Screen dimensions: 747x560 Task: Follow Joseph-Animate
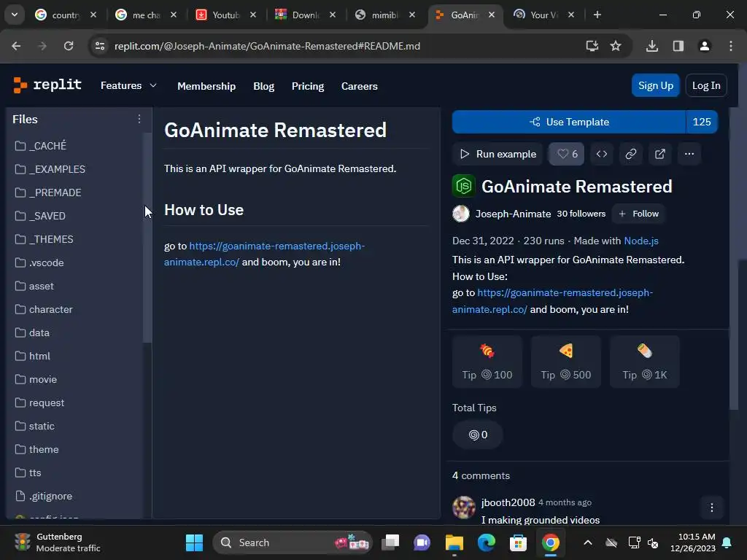point(638,214)
